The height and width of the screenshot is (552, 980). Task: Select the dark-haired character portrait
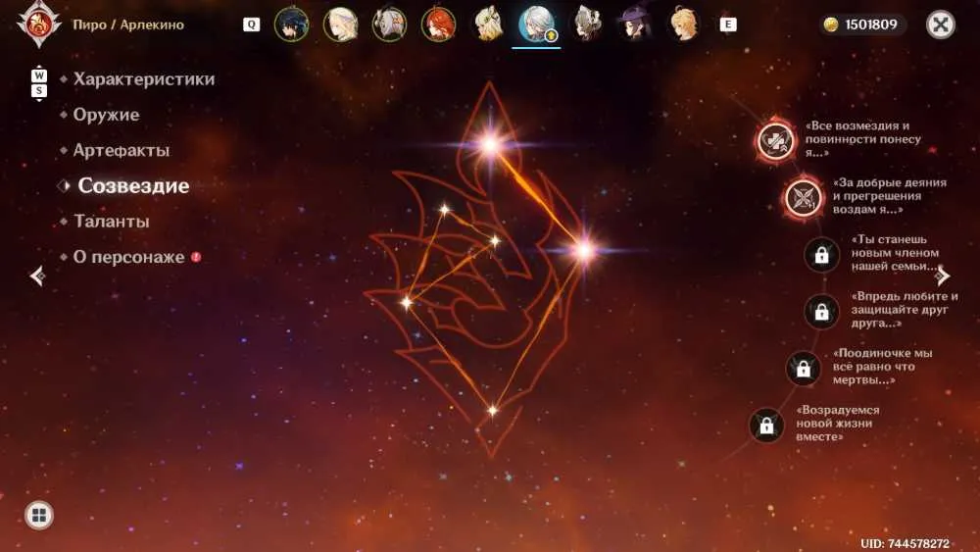[291, 25]
